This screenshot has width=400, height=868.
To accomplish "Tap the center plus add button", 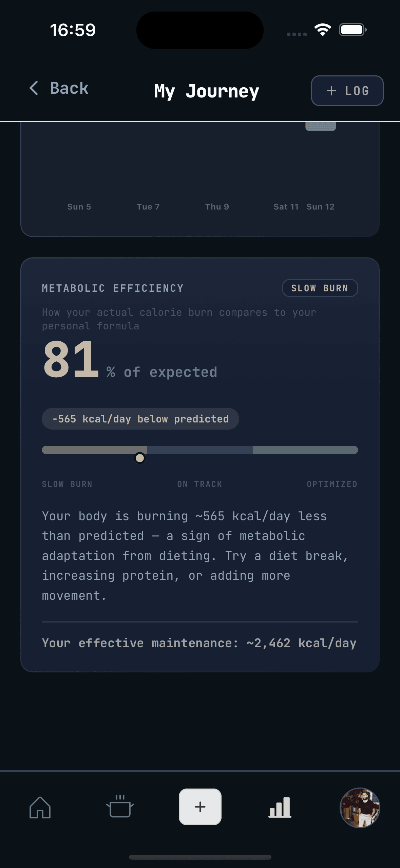I will click(x=200, y=807).
